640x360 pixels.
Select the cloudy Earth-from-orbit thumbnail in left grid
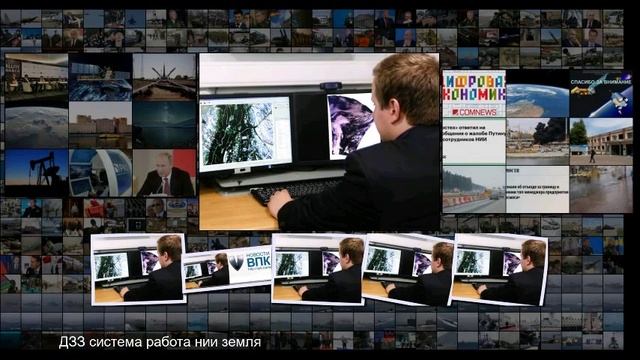[x=36, y=125]
